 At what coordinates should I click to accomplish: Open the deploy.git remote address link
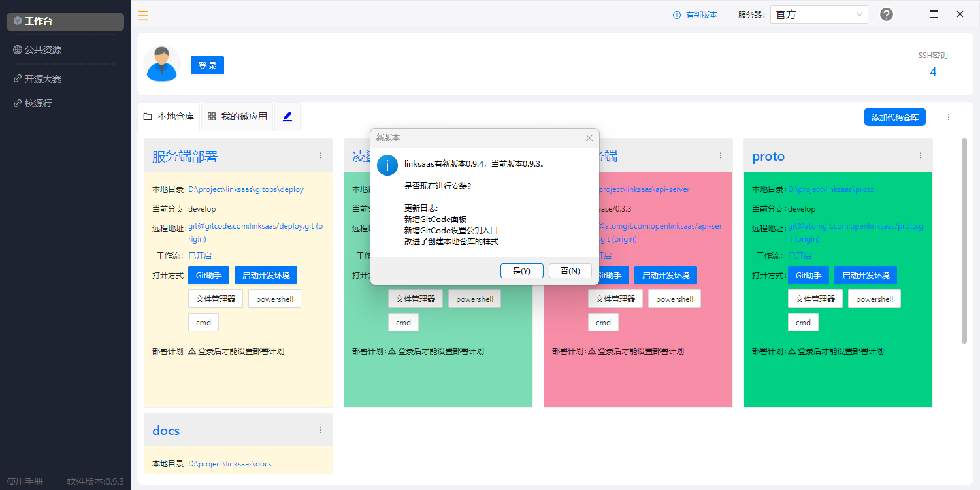click(255, 233)
